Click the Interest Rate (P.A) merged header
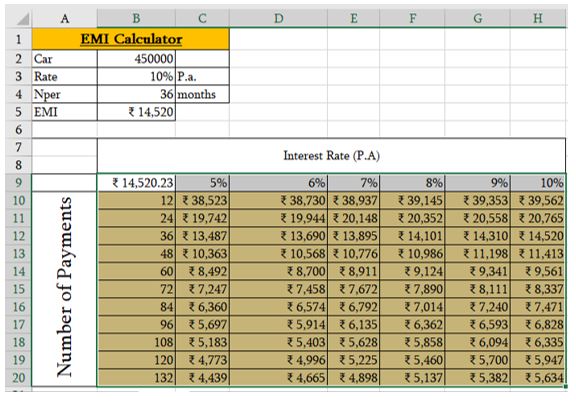The width and height of the screenshot is (576, 401). coord(331,156)
